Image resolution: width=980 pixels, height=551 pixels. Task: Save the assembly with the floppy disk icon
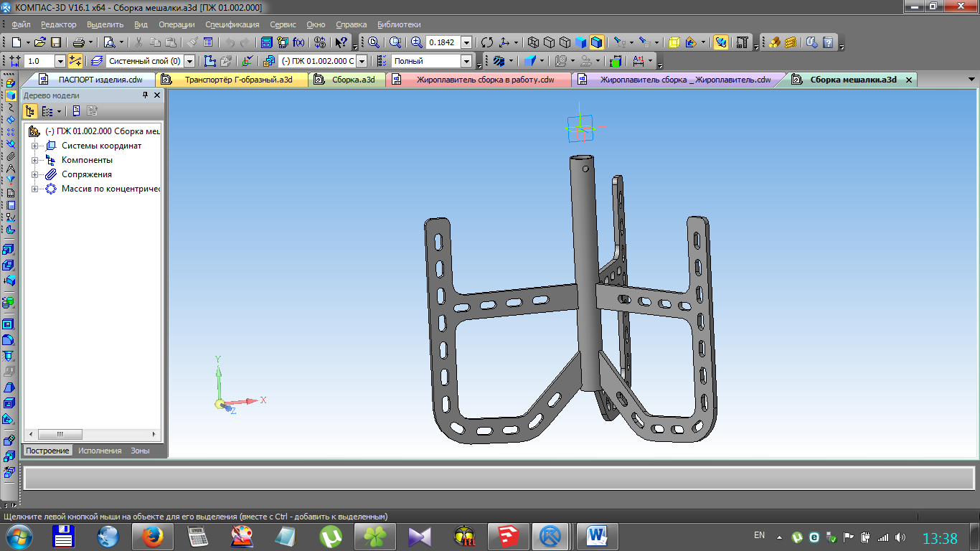(55, 42)
